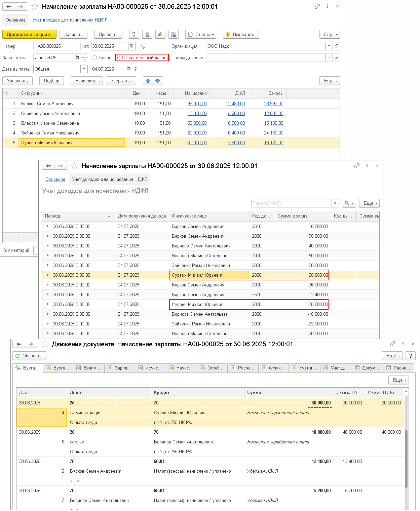The image size is (420, 511).
Task: Click Провести и закрыть button
Action: click(29, 34)
